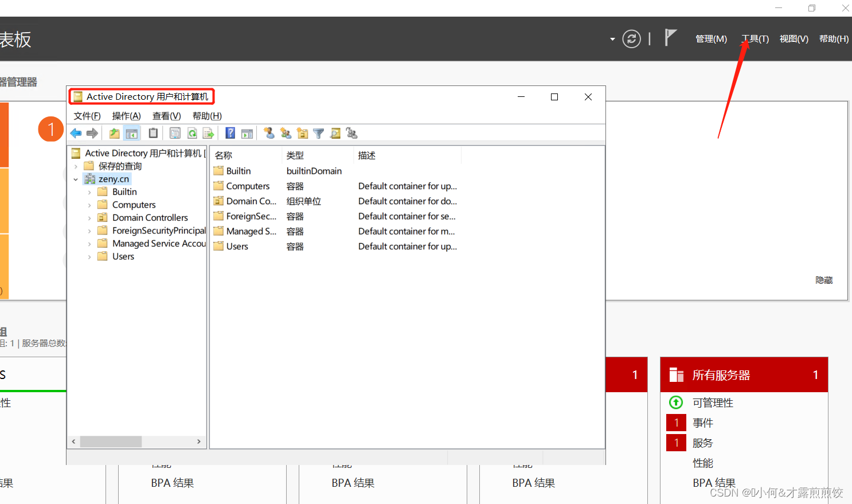Click the Up one level folder icon
852x504 pixels.
coord(115,134)
